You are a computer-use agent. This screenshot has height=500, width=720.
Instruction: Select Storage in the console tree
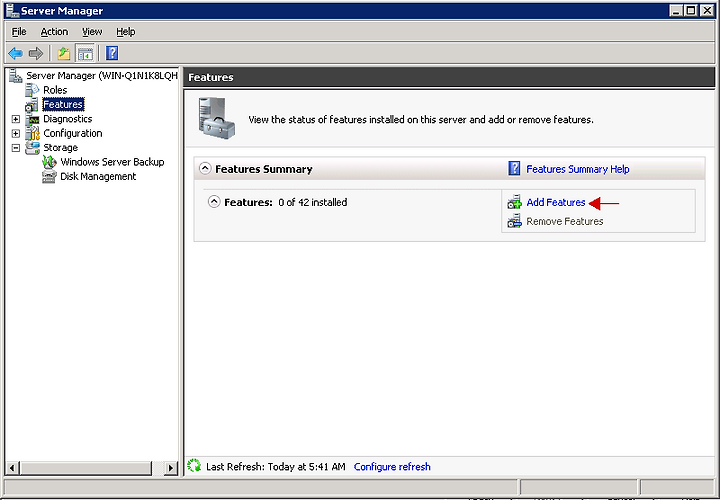[x=60, y=148]
